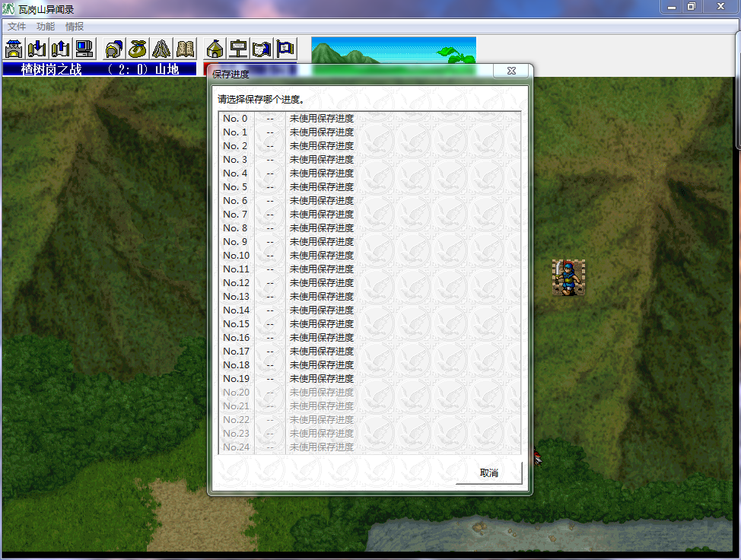Select save slot No.14

pos(370,310)
